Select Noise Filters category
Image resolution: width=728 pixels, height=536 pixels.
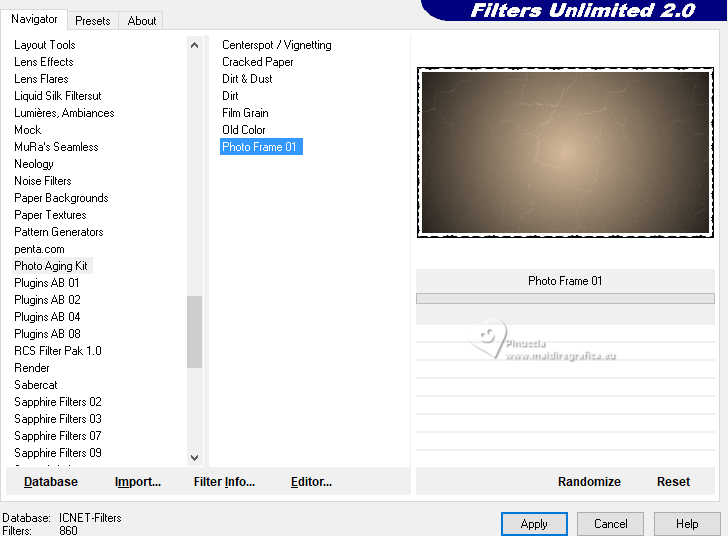point(43,181)
